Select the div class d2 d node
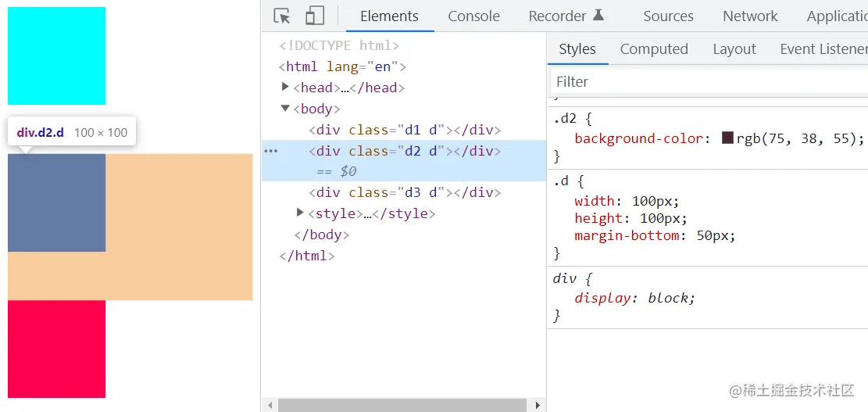This screenshot has width=868, height=412. (405, 151)
